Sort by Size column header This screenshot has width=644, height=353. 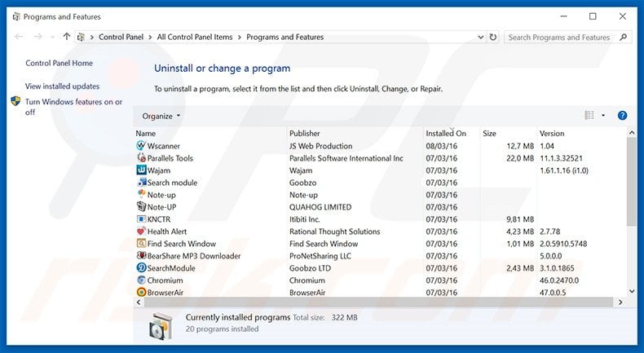(489, 133)
